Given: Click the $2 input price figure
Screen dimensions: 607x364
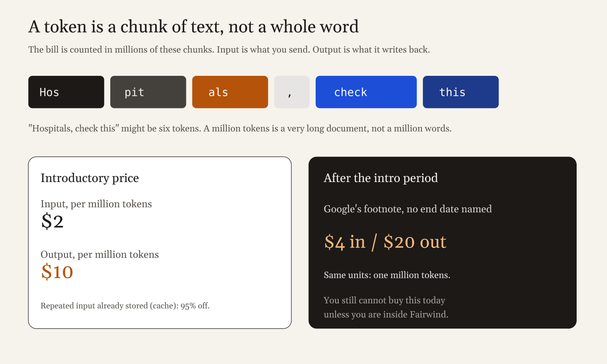Looking at the screenshot, I should (x=52, y=221).
